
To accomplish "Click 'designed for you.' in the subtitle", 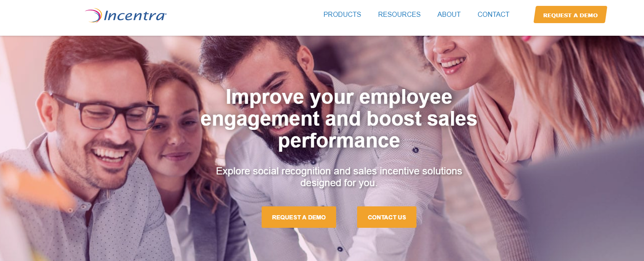I will click(339, 183).
